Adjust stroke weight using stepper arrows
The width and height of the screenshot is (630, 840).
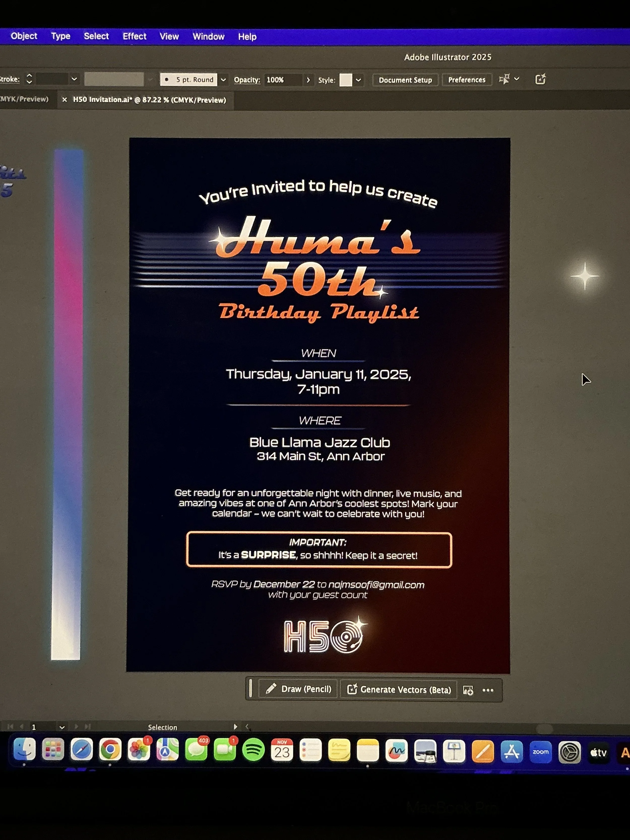tap(29, 79)
